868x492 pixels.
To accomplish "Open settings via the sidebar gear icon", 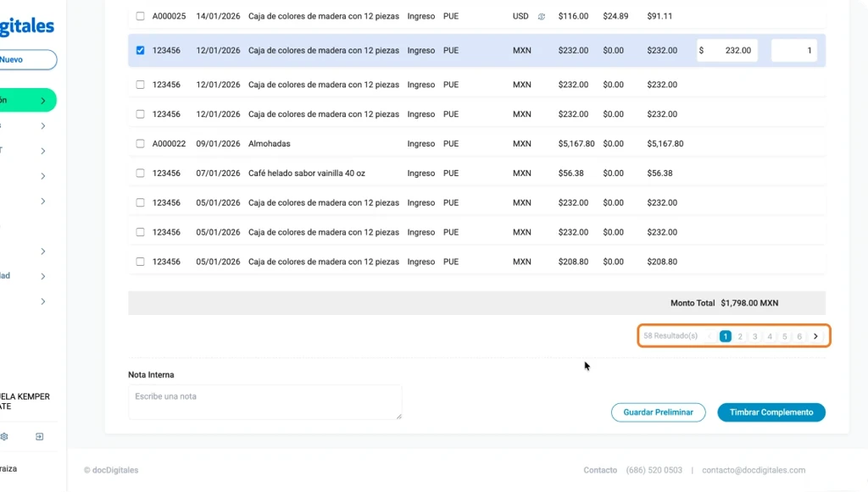I will (x=4, y=437).
